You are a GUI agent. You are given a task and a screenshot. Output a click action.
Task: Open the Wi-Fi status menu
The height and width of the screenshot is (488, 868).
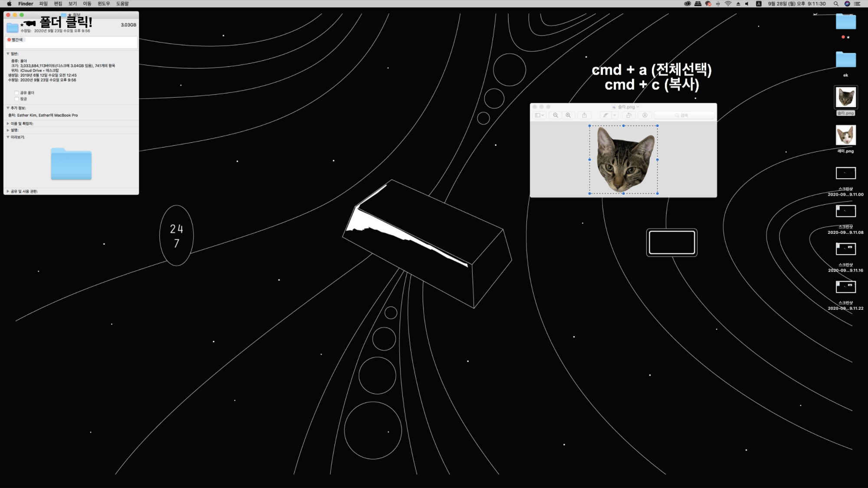tap(728, 4)
